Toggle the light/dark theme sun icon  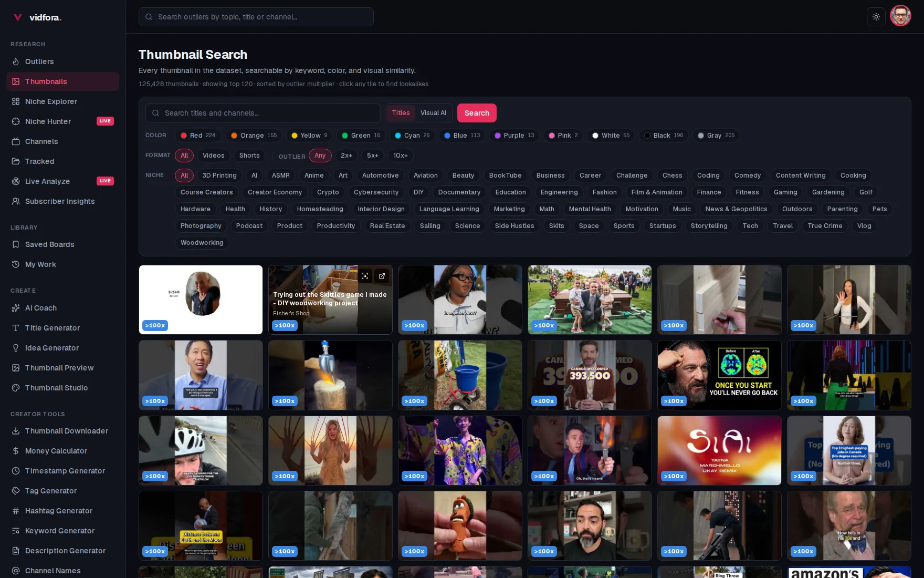[876, 17]
